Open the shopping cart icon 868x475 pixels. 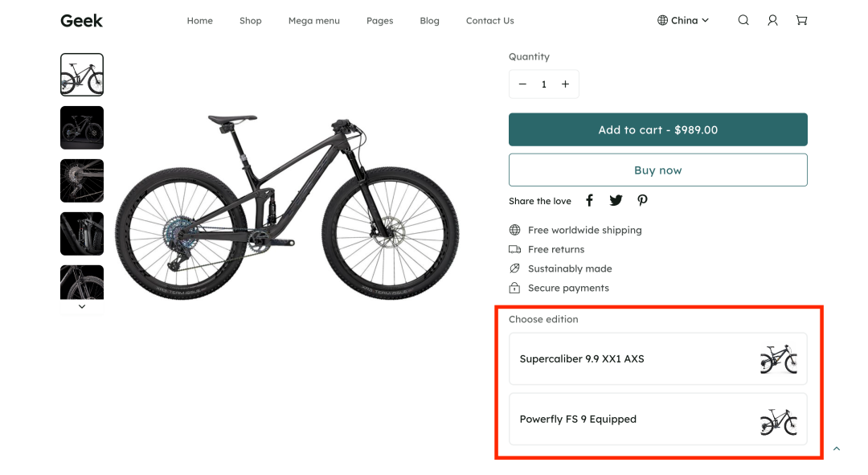[x=801, y=20]
